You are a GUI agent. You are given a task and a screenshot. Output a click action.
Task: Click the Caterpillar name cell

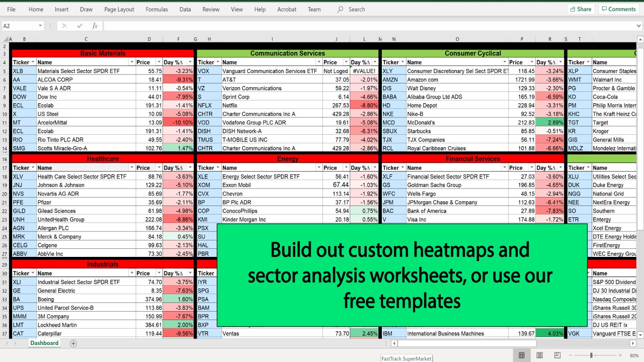pos(86,334)
